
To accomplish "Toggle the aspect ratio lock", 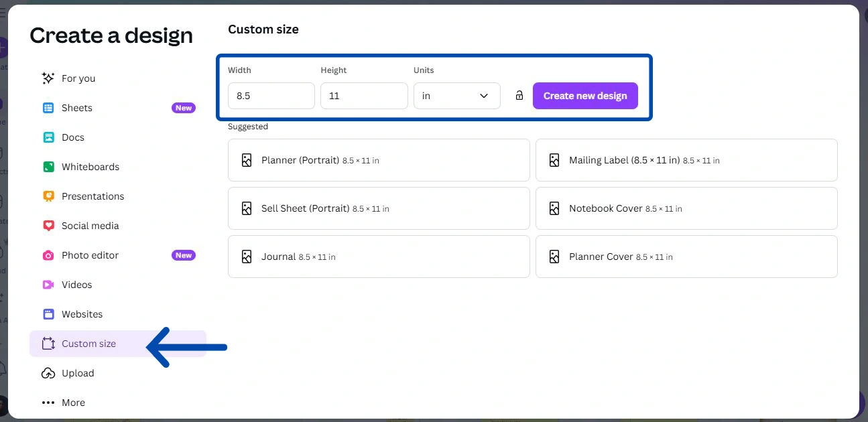I will pyautogui.click(x=519, y=96).
